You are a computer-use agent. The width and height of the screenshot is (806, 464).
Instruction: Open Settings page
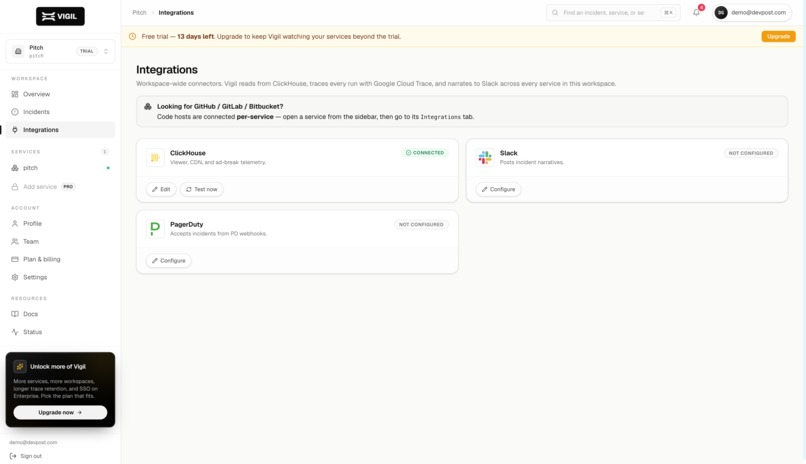point(60,277)
